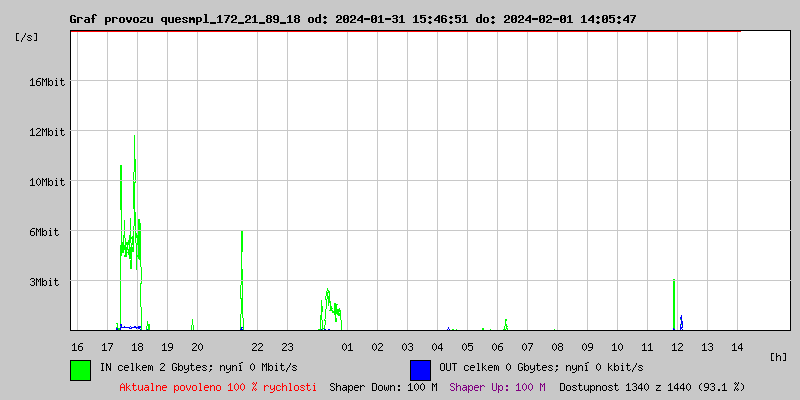Click the green IN legend color box
The width and height of the screenshot is (800, 400).
pyautogui.click(x=80, y=369)
